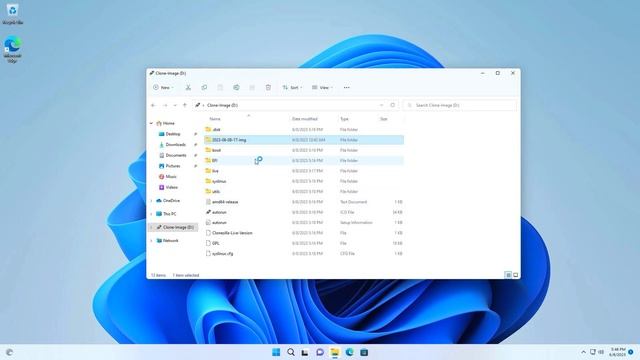Open the taskbar clock and date
Screen dimensions: 640x360
coord(618,352)
